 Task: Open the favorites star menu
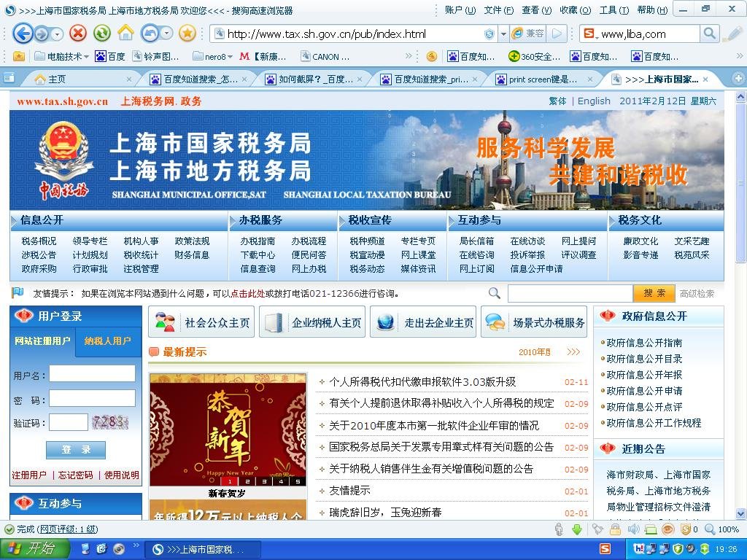coord(187,34)
